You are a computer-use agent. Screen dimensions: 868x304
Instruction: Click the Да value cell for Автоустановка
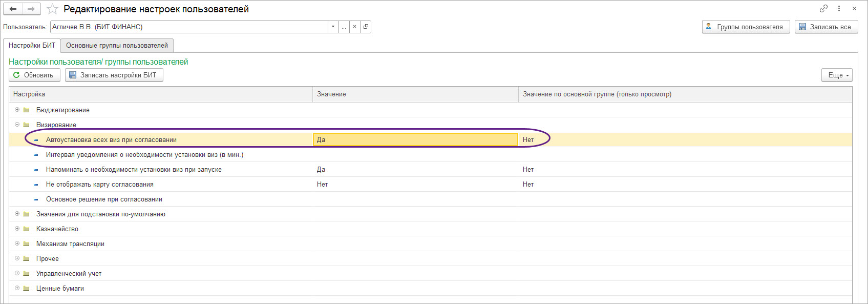415,139
